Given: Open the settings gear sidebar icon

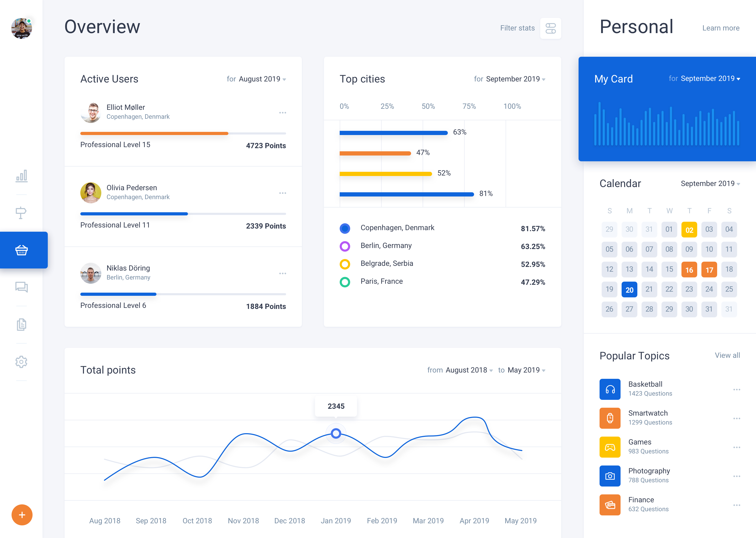Looking at the screenshot, I should [22, 362].
